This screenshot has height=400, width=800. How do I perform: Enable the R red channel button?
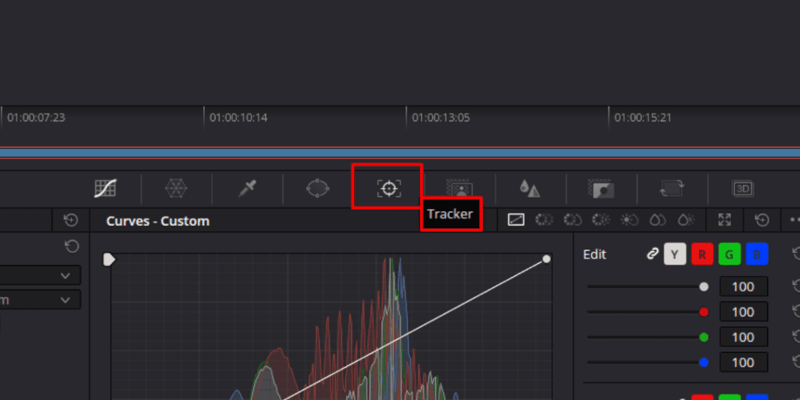point(702,255)
